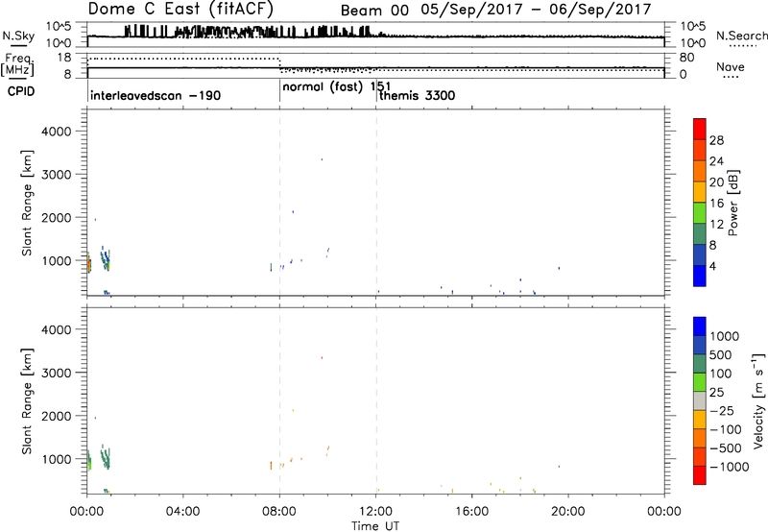
Task: Click the '-1000' tick on Velocity colorbar
Action: pos(730,467)
